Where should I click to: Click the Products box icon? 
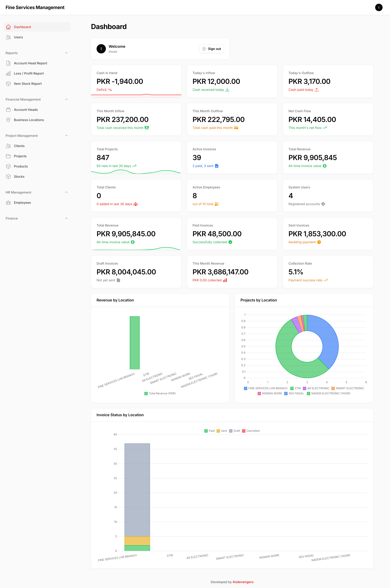pos(8,166)
